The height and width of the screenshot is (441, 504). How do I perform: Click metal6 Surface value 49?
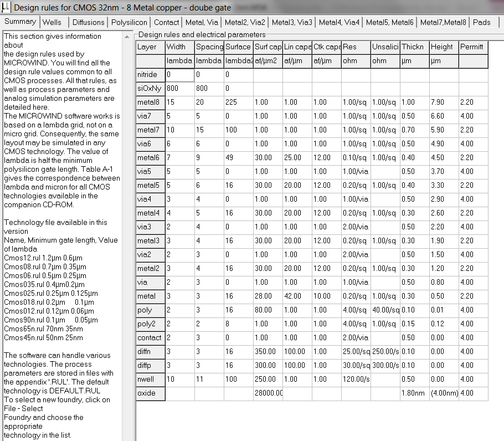(x=239, y=157)
